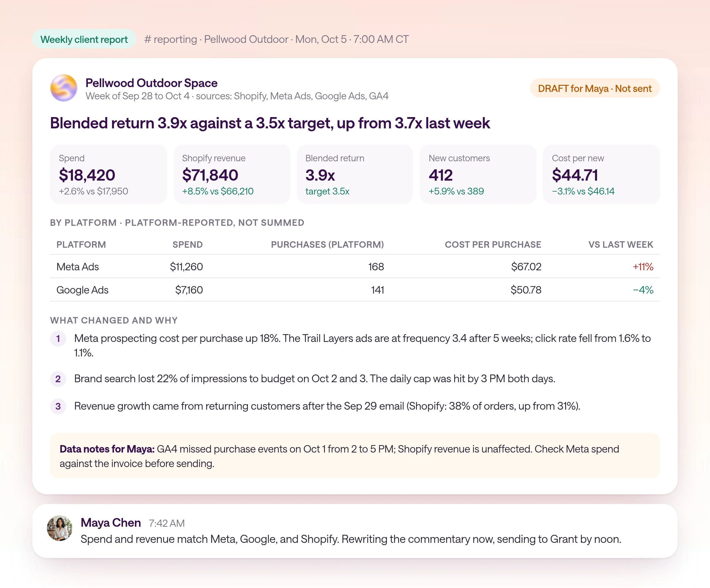Click the number 1 bullet badge
Screen dimensions: 710x588
click(58, 339)
